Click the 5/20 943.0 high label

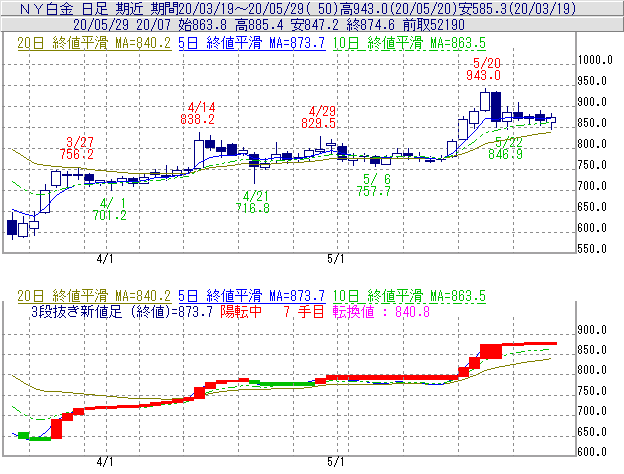point(484,69)
